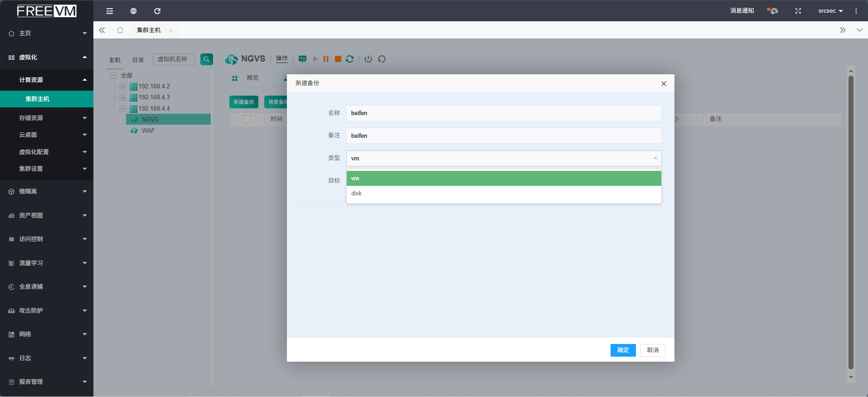Open the srcsec user dropdown
The image size is (868, 397).
tap(830, 11)
